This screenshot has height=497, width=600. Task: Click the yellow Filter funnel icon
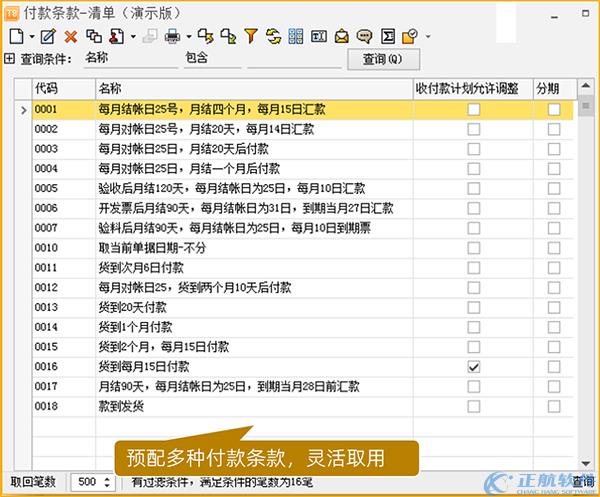251,37
